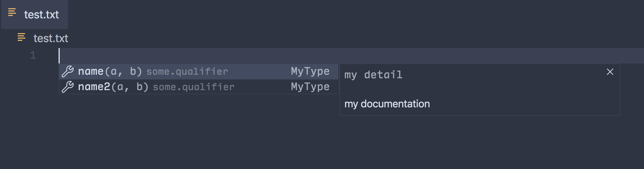
Task: Close the suggestion details panel
Action: pyautogui.click(x=610, y=72)
